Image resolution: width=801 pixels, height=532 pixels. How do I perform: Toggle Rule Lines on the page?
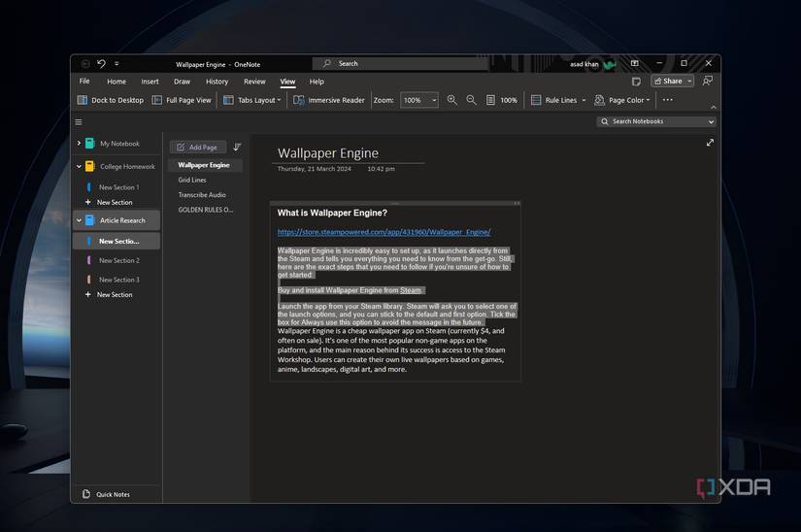[553, 100]
